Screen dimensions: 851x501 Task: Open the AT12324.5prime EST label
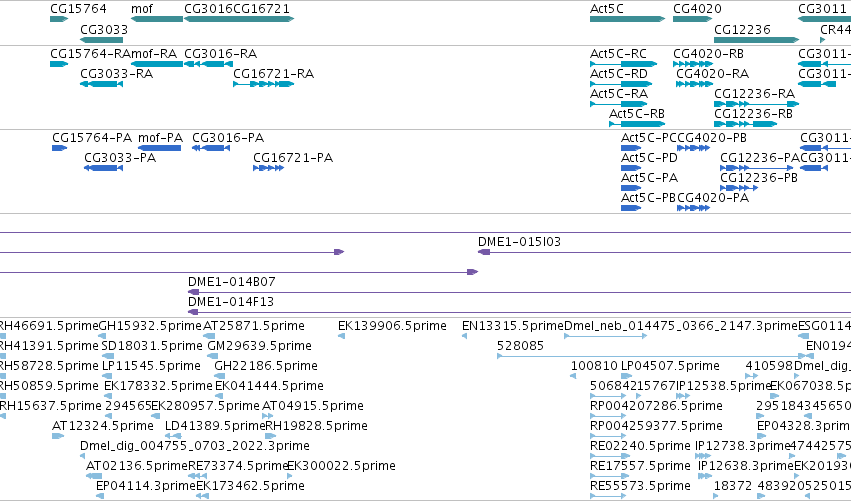click(x=103, y=426)
